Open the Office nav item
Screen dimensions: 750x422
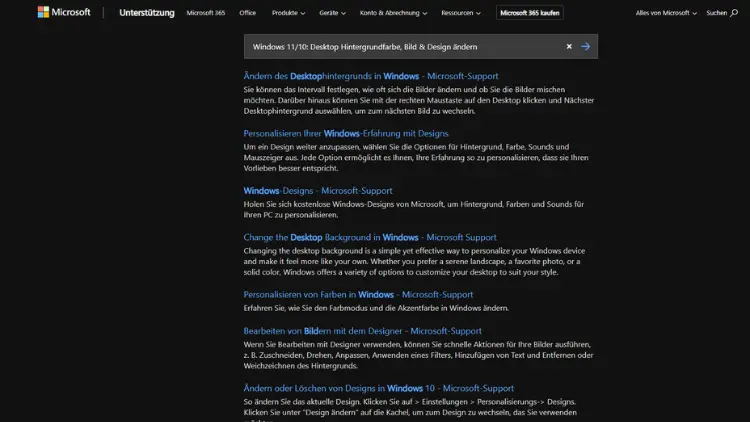[247, 13]
